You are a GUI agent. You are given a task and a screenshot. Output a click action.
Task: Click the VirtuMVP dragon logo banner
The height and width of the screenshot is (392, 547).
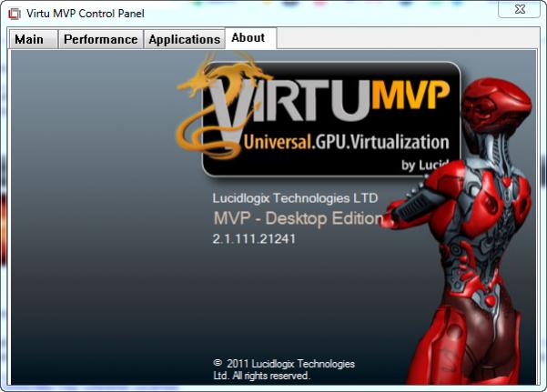click(319, 114)
